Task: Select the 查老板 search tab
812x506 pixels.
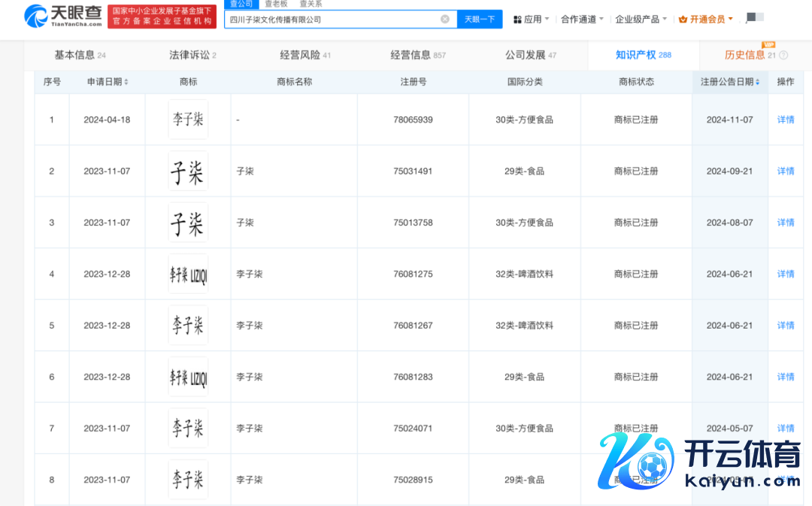Action: point(276,5)
